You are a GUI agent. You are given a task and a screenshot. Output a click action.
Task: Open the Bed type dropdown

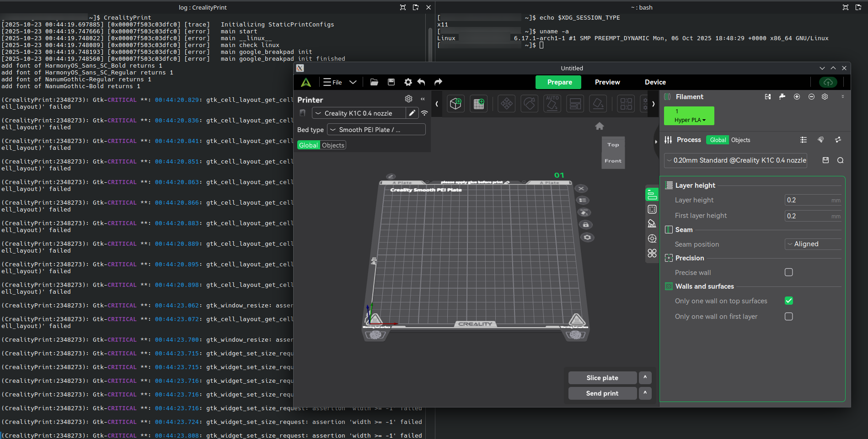376,130
